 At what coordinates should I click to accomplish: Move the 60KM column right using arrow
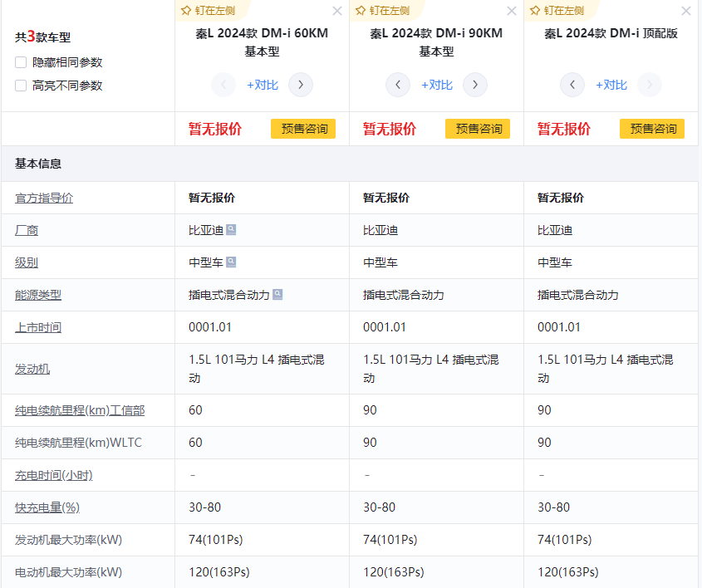point(301,85)
